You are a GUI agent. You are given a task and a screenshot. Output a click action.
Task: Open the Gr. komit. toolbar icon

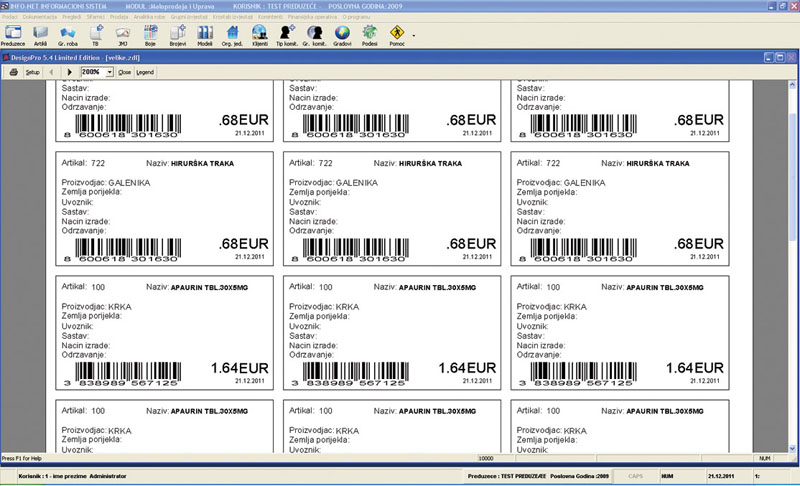(x=314, y=35)
